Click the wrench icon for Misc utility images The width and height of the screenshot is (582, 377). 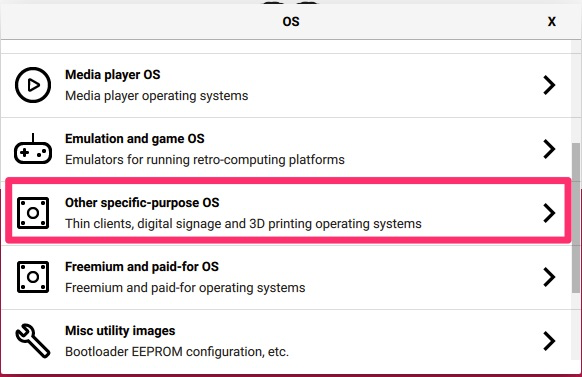pyautogui.click(x=33, y=341)
